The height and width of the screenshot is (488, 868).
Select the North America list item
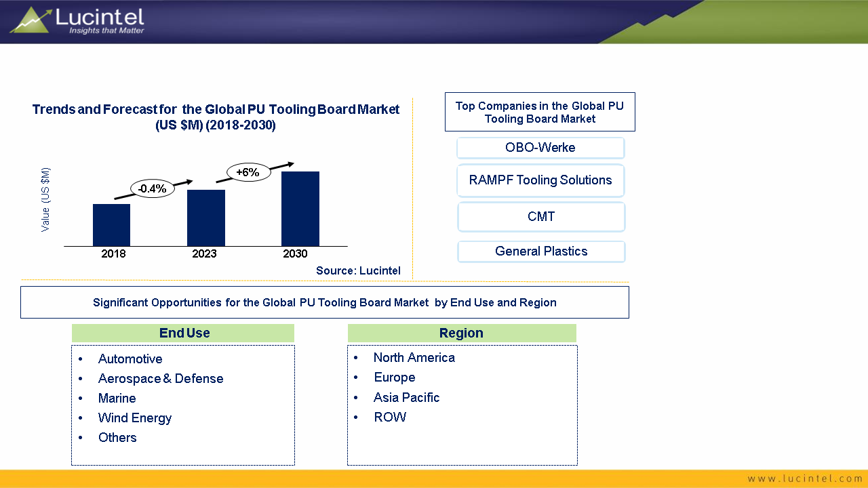point(414,358)
